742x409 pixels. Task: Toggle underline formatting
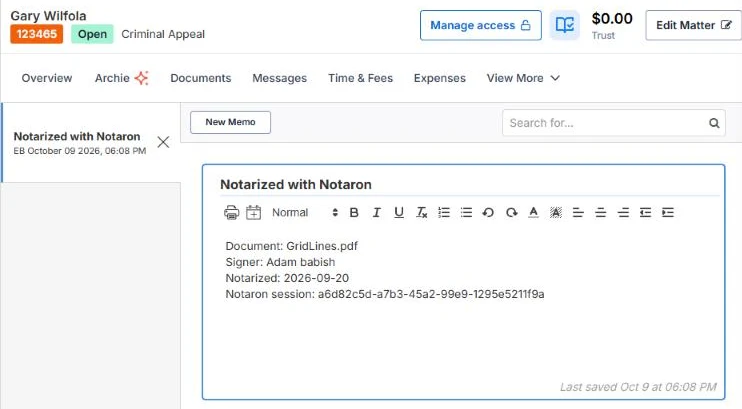pos(399,213)
